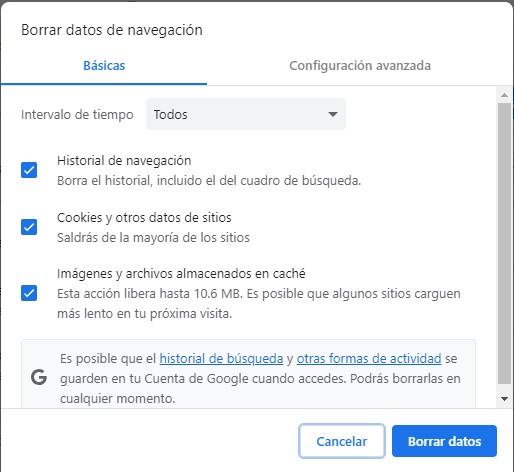This screenshot has width=514, height=472.
Task: Click the Cookies y otros datos de sitios label
Action: pyautogui.click(x=144, y=218)
